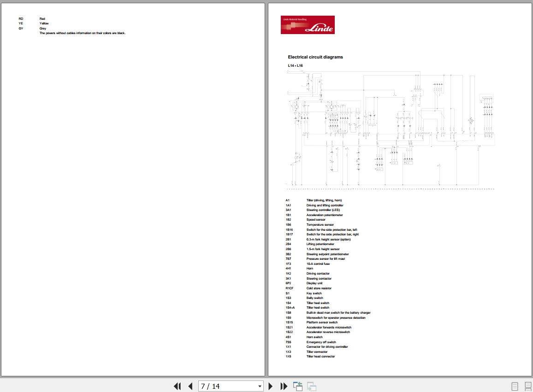Viewport: 533px width, 392px height.
Task: Click 'Steering controller (LES)' line
Action: [323, 210]
